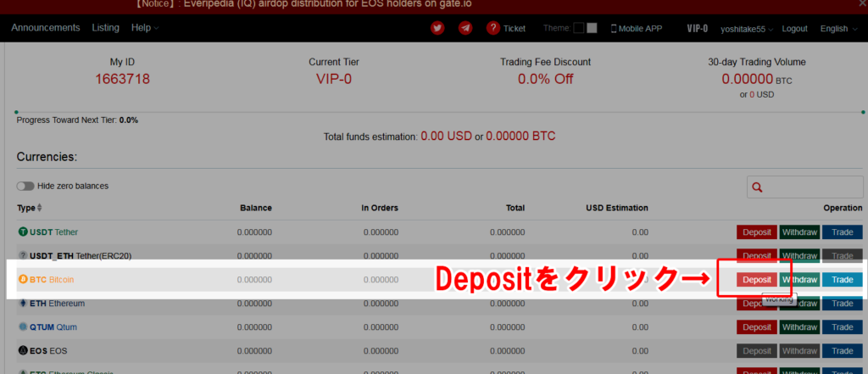Click the greyed Deposit in EOS row
This screenshot has height=374, width=868.
[x=757, y=351]
